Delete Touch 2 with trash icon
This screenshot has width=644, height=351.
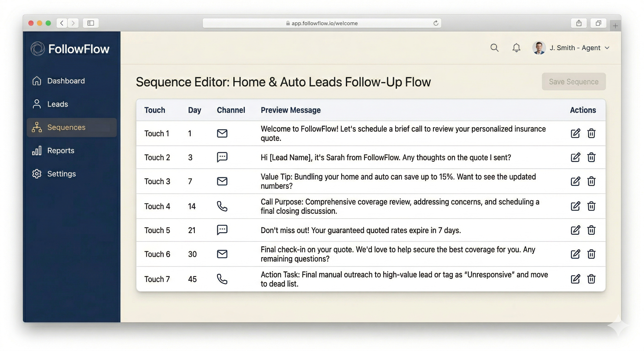591,157
